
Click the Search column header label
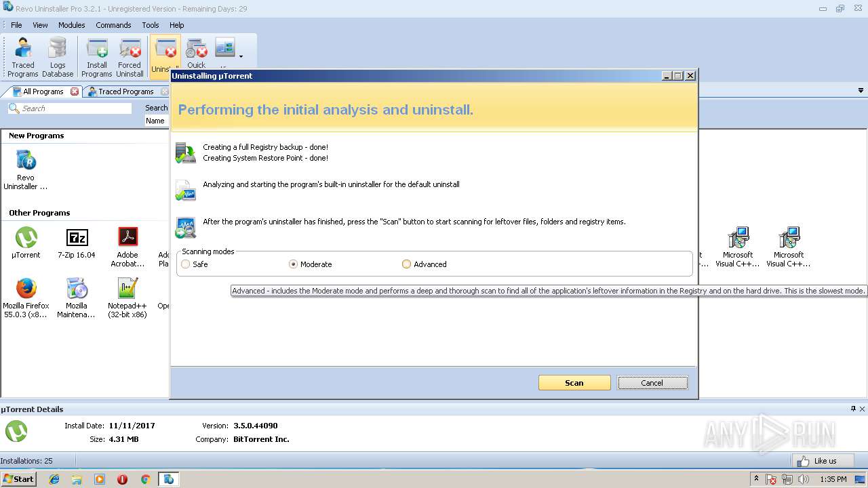click(x=157, y=108)
